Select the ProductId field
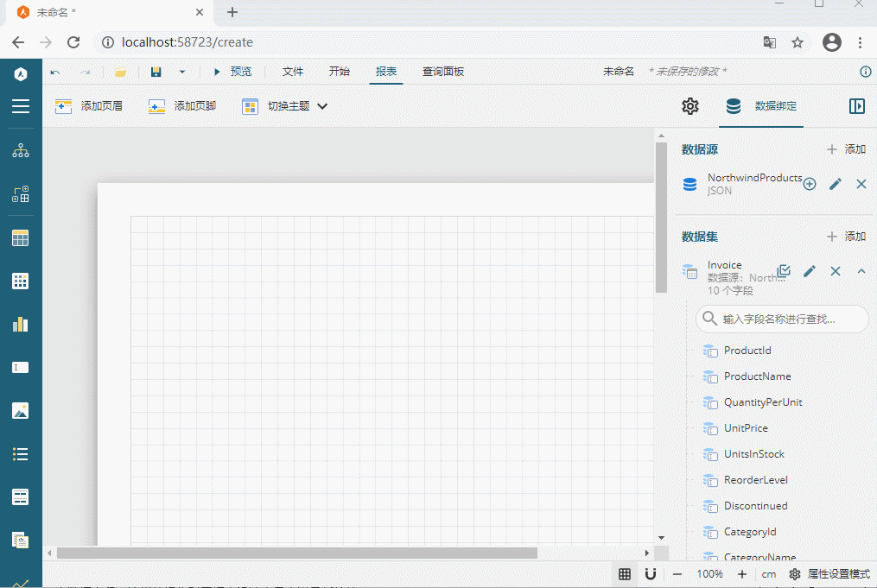877x588 pixels. click(x=747, y=351)
